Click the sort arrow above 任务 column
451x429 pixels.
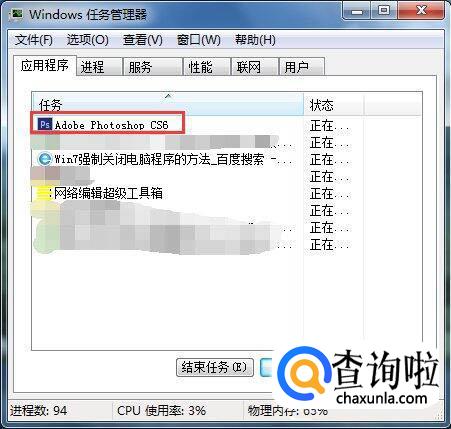click(169, 96)
